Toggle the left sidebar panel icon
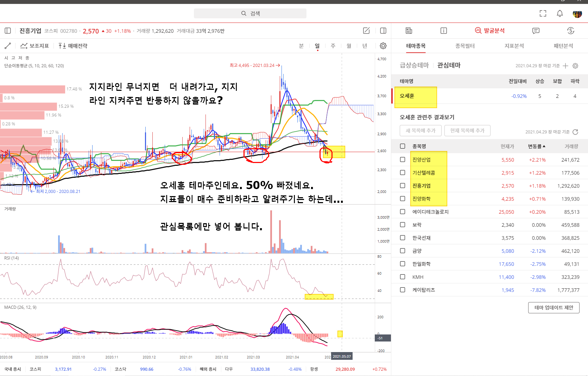The image size is (588, 376). pos(8,31)
